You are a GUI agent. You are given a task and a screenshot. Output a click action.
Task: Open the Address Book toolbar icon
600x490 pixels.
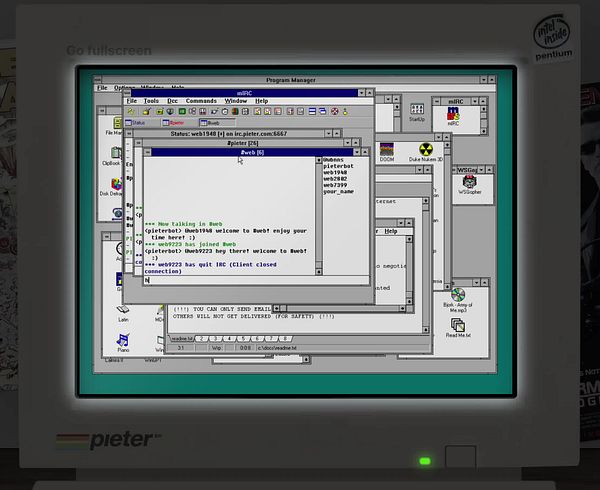coord(245,112)
